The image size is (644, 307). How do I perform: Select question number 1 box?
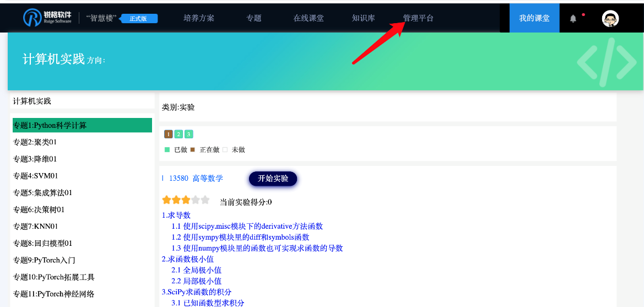click(x=169, y=134)
